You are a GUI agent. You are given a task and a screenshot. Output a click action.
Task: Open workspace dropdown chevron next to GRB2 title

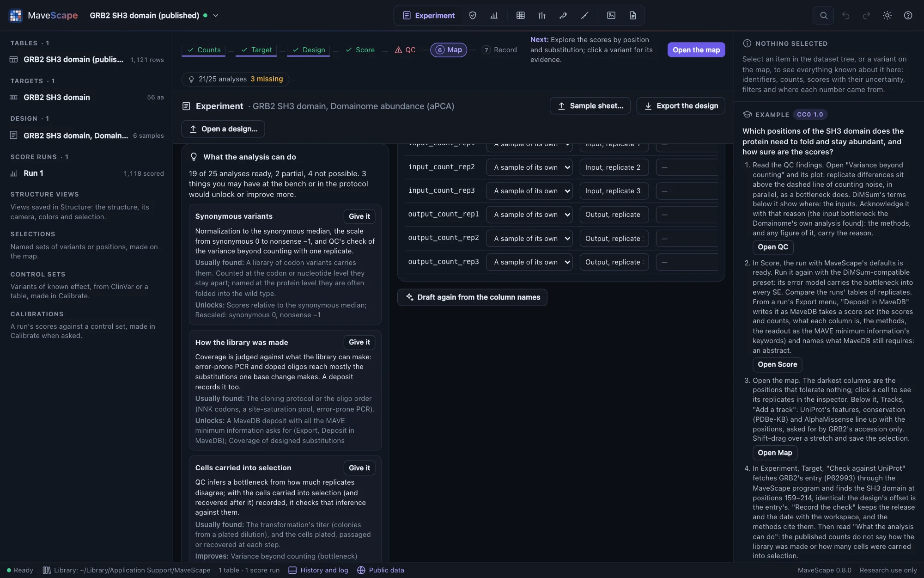coord(216,15)
